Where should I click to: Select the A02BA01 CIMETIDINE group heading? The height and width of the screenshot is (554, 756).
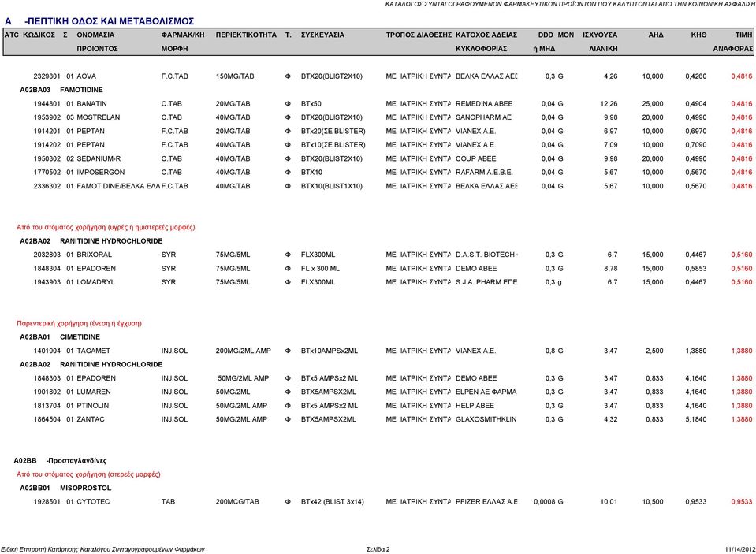pyautogui.click(x=60, y=337)
